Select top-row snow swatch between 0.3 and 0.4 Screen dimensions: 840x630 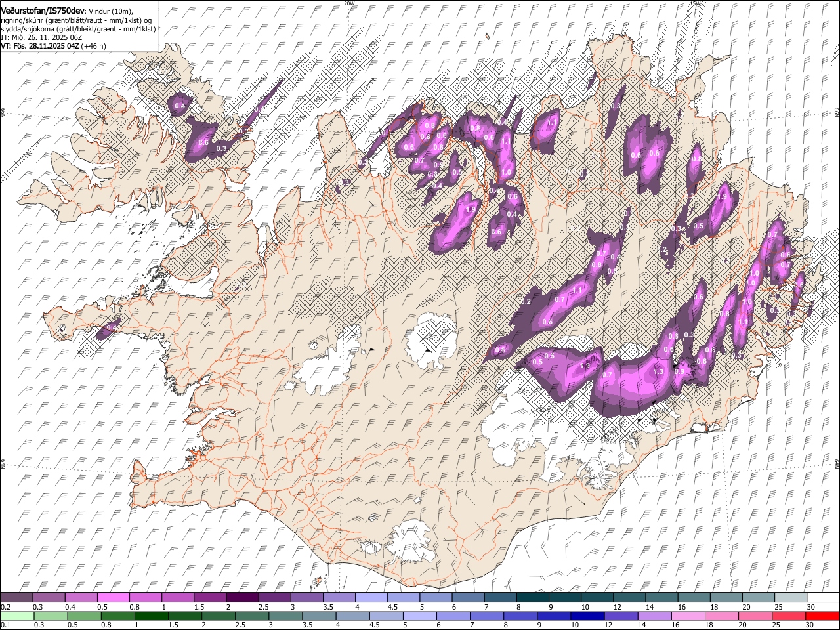coord(49,598)
